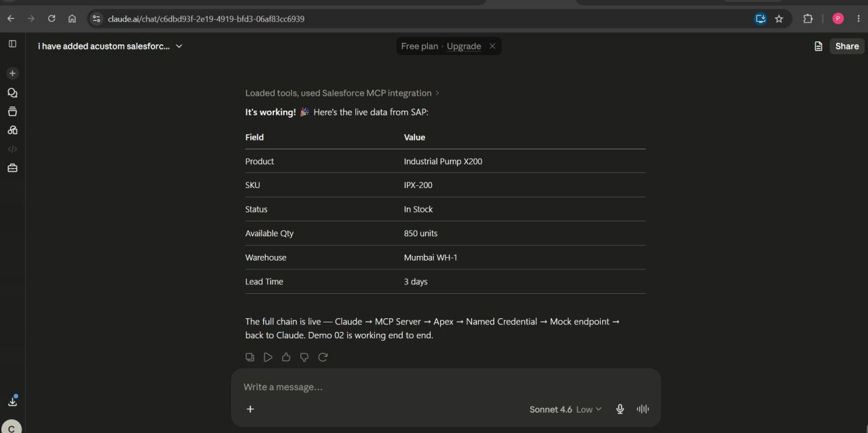
Task: Go forward to next browser page
Action: [31, 19]
